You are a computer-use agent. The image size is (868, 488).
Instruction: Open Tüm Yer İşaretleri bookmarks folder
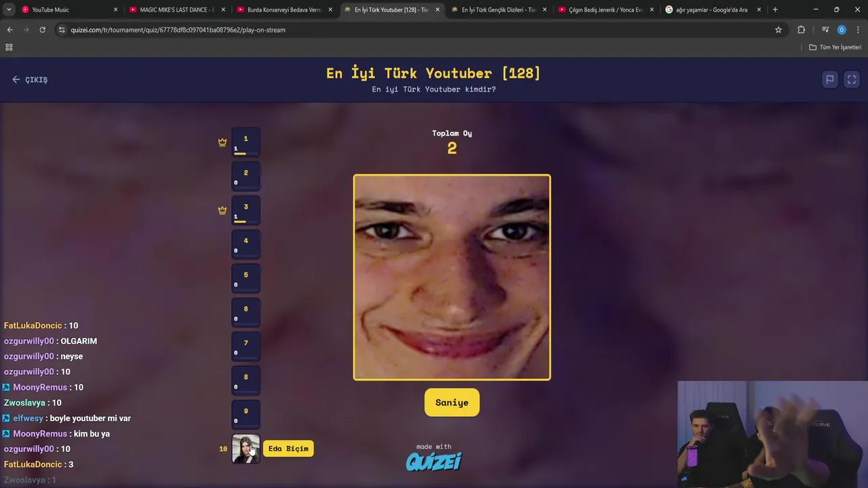pos(835,47)
